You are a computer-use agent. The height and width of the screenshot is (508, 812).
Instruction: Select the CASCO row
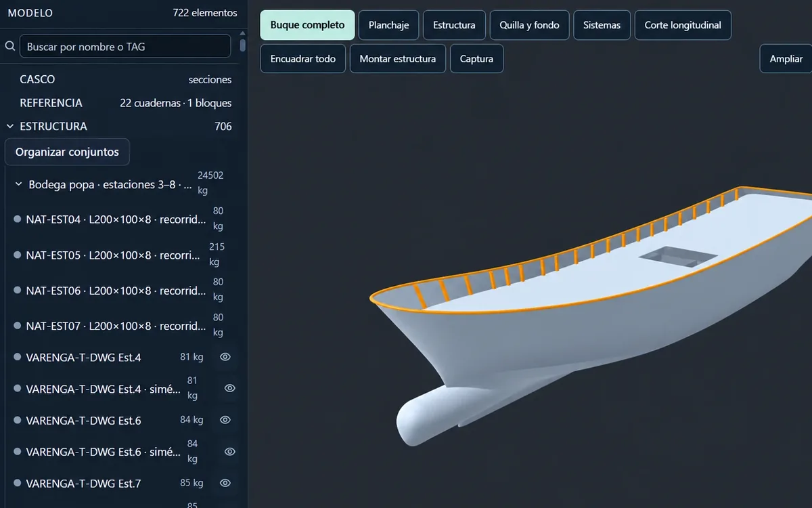(125, 79)
